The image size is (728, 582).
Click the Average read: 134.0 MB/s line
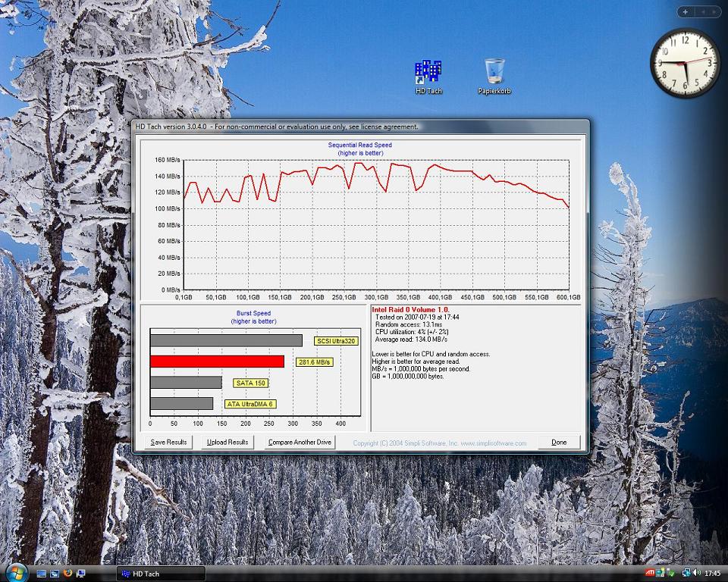click(x=411, y=339)
